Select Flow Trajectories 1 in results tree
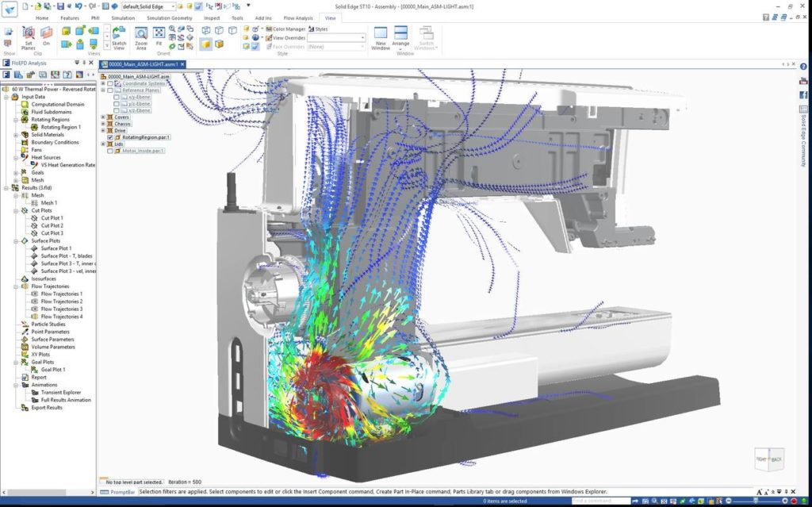This screenshot has width=812, height=507. 61,294
